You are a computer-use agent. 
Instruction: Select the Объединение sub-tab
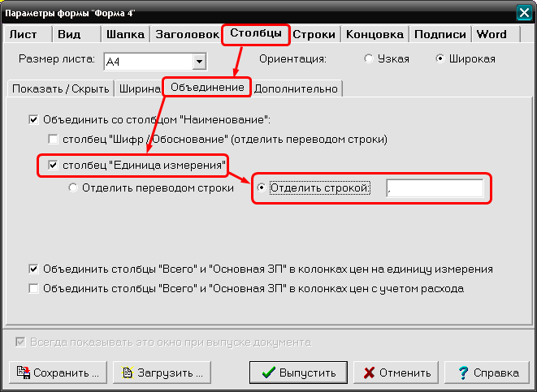click(207, 87)
